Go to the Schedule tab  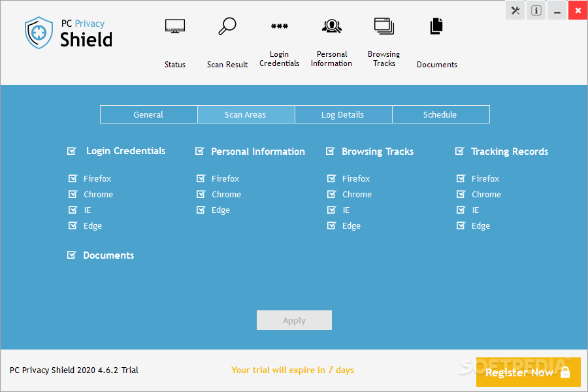coord(440,114)
